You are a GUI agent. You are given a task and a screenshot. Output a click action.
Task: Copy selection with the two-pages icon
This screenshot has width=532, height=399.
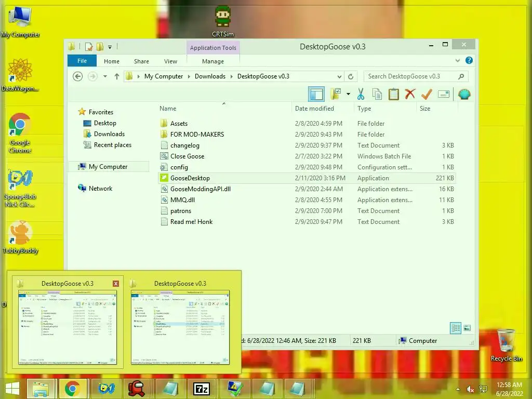(x=377, y=94)
